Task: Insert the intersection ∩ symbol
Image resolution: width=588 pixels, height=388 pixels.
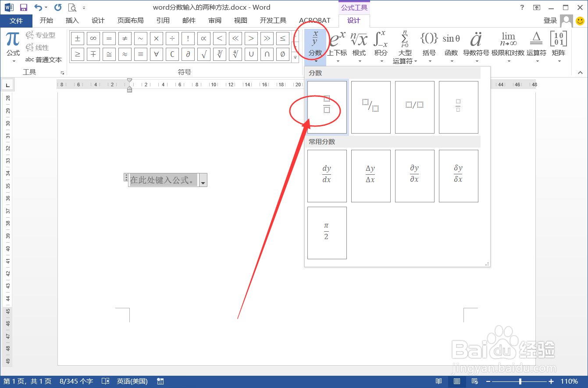Action: (267, 54)
